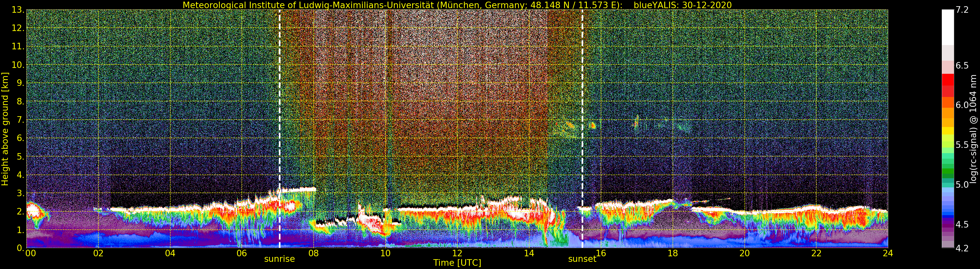Image resolution: width=980 pixels, height=269 pixels.
Task: Click the time axis tick label "04"
Action: (x=170, y=253)
